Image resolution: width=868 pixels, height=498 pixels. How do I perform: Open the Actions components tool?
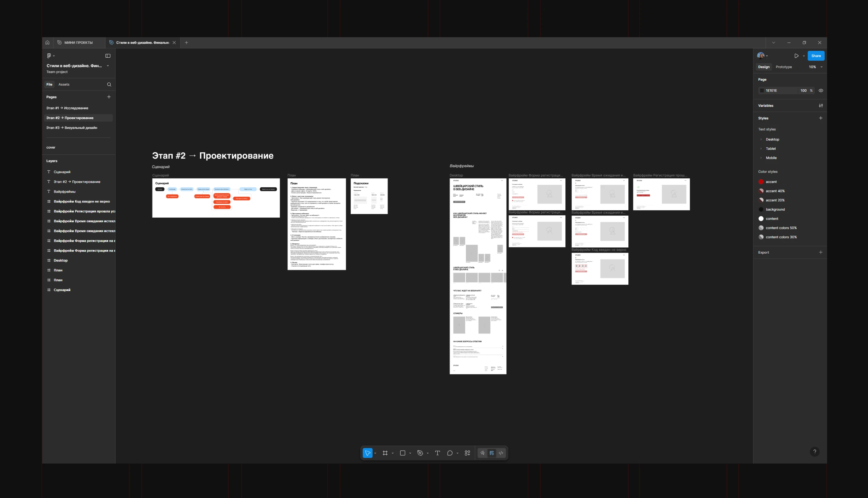click(467, 453)
